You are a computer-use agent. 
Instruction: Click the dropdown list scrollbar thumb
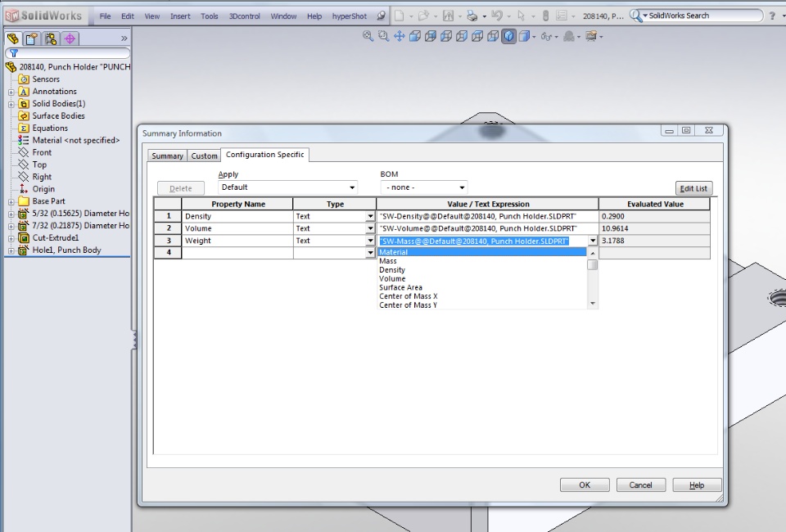click(593, 264)
